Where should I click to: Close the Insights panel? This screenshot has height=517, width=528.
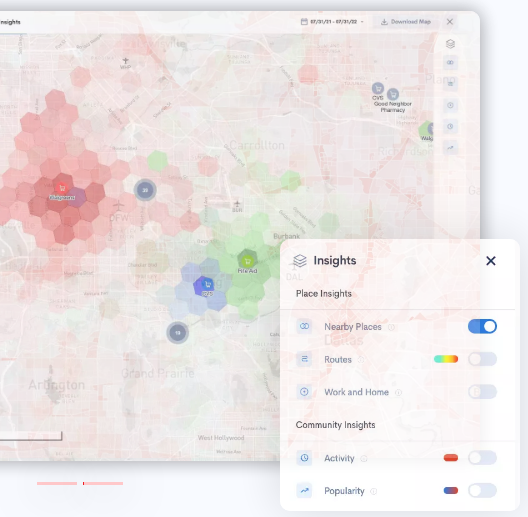[491, 261]
